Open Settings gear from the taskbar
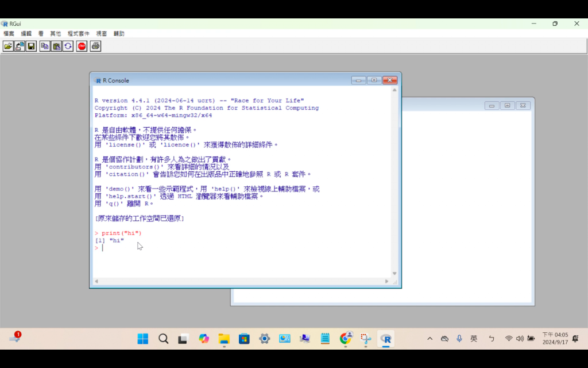The width and height of the screenshot is (588, 368). coord(264,339)
